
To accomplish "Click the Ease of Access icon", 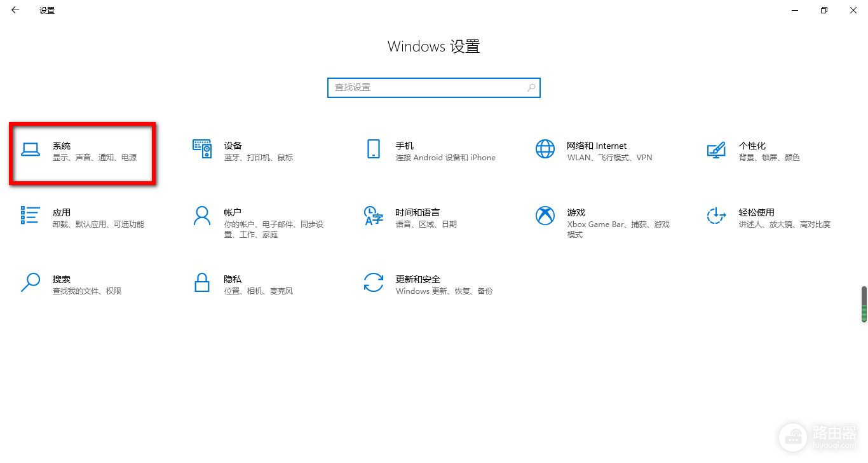I will pos(716,216).
